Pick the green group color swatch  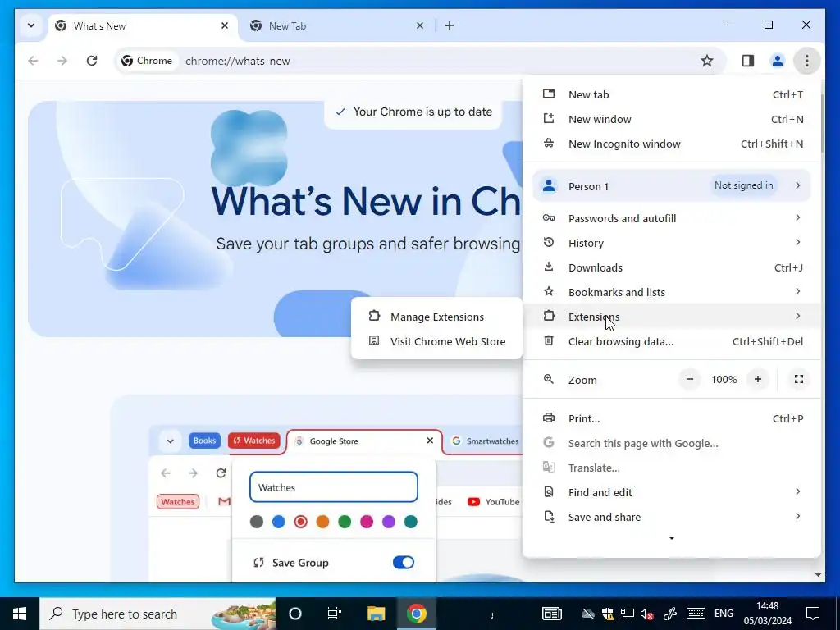point(345,522)
